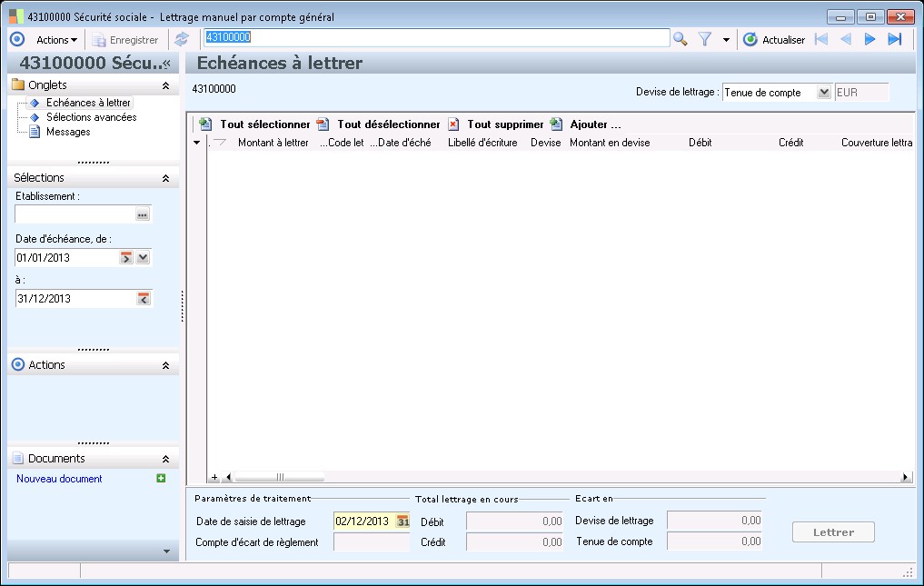Click the Libellé d'écriture column header

pos(482,143)
